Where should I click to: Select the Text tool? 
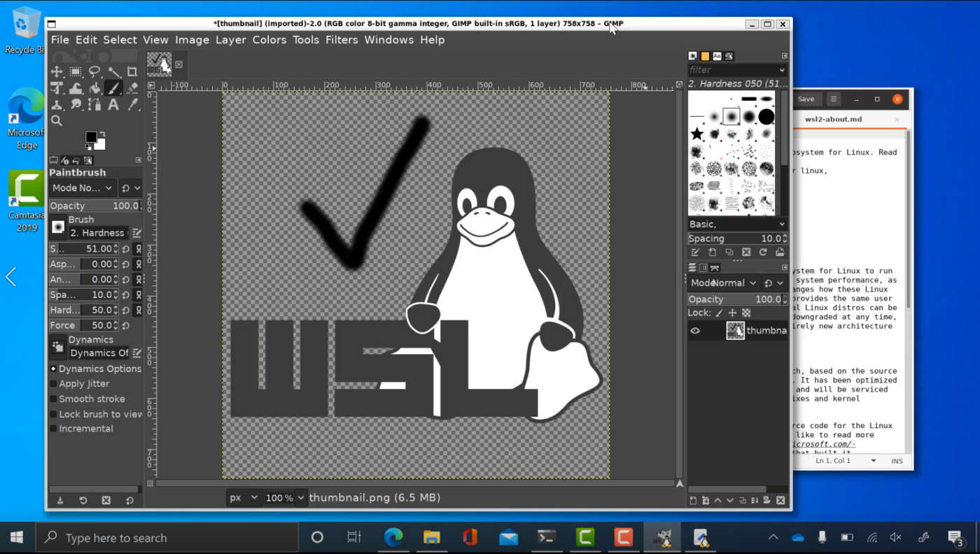(x=113, y=105)
